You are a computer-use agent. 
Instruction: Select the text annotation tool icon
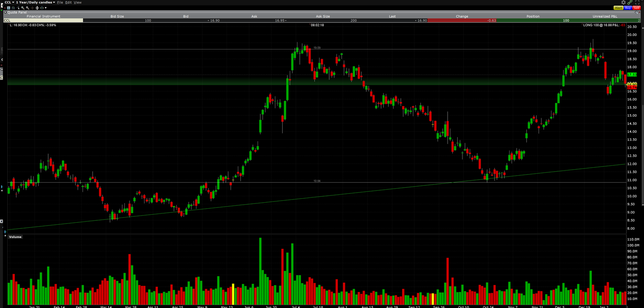[8, 8]
